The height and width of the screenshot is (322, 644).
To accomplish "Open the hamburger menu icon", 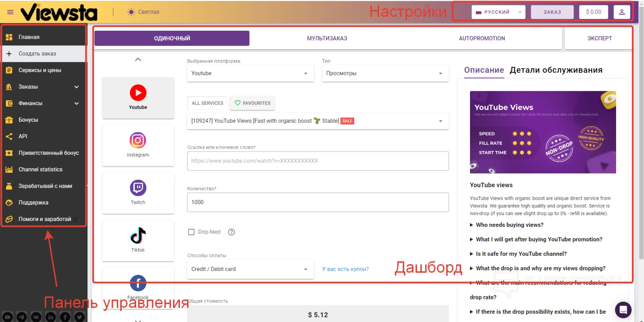I will click(x=10, y=12).
